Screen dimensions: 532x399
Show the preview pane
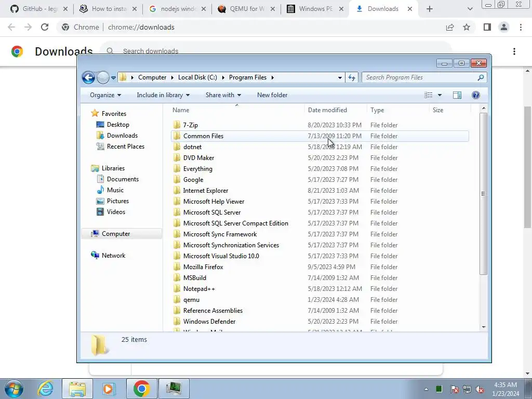click(457, 95)
